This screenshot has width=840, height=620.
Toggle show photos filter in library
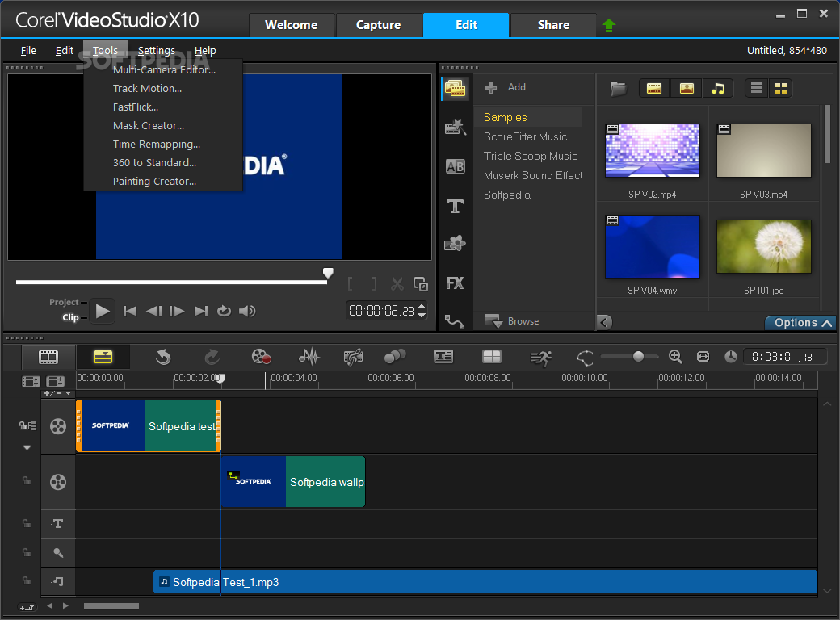point(687,88)
